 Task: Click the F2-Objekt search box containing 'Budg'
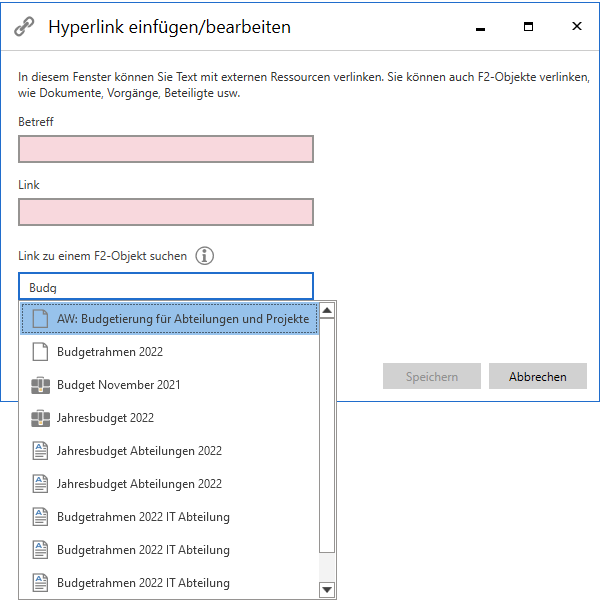point(166,287)
